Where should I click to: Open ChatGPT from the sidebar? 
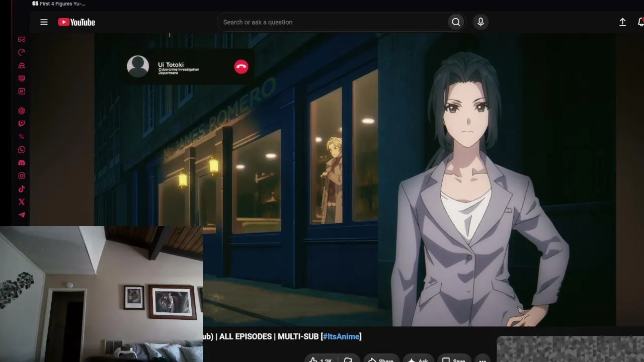point(22,111)
